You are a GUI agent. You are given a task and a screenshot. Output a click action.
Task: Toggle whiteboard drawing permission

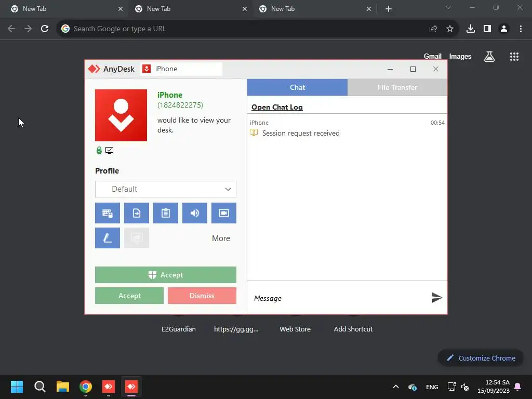tap(107, 238)
